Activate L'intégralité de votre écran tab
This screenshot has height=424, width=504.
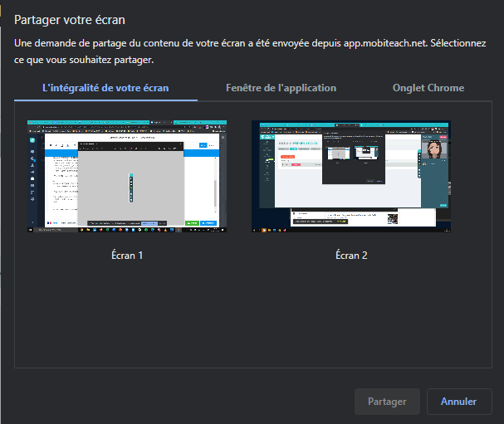tap(105, 88)
